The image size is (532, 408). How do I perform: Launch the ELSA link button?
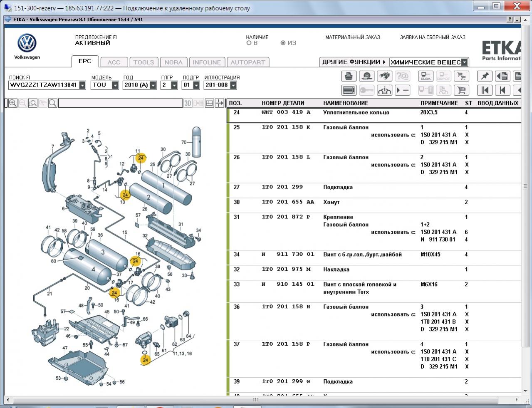(x=426, y=76)
